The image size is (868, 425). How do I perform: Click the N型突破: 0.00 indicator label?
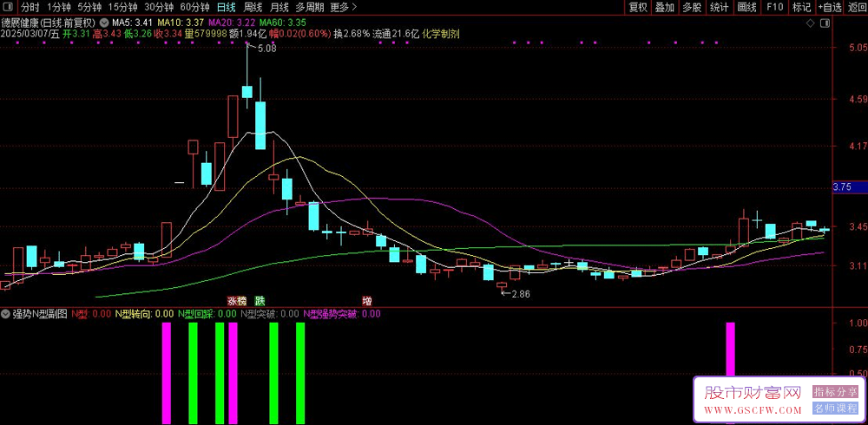tap(270, 314)
